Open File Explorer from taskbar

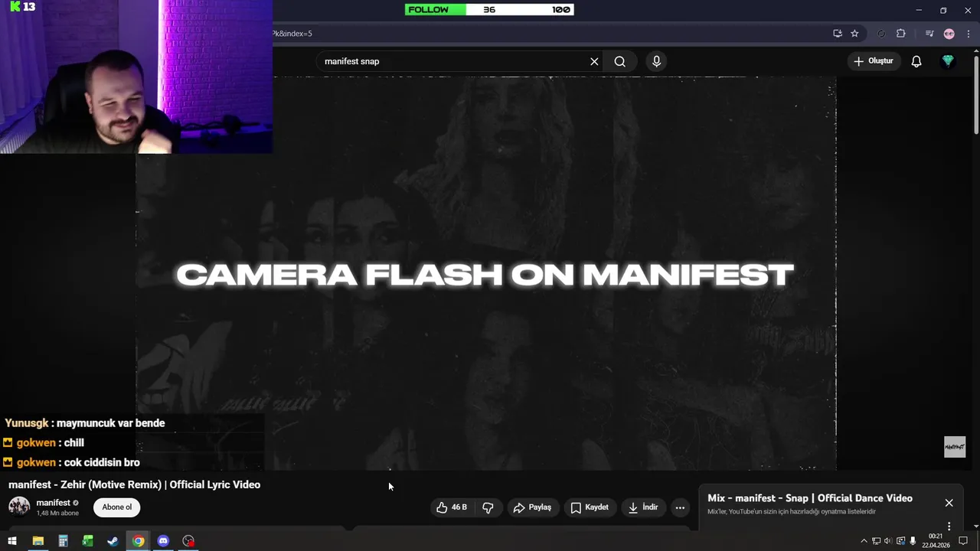point(38,541)
